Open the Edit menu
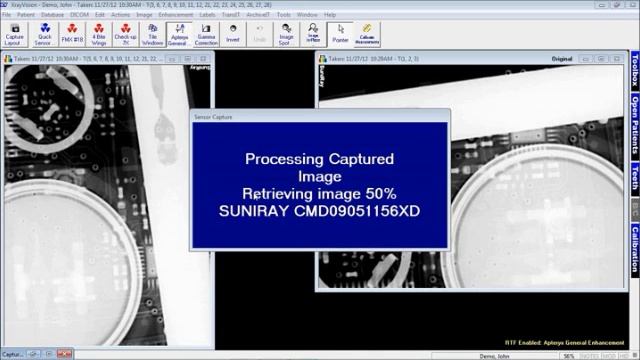Image resolution: width=640 pixels, height=360 pixels. [x=100, y=15]
